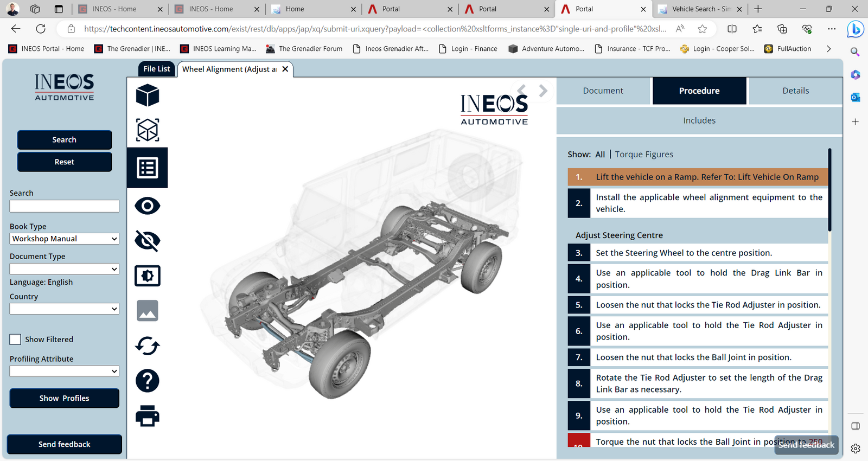Click the Show Profiles button
Image resolution: width=868 pixels, height=461 pixels.
point(65,398)
